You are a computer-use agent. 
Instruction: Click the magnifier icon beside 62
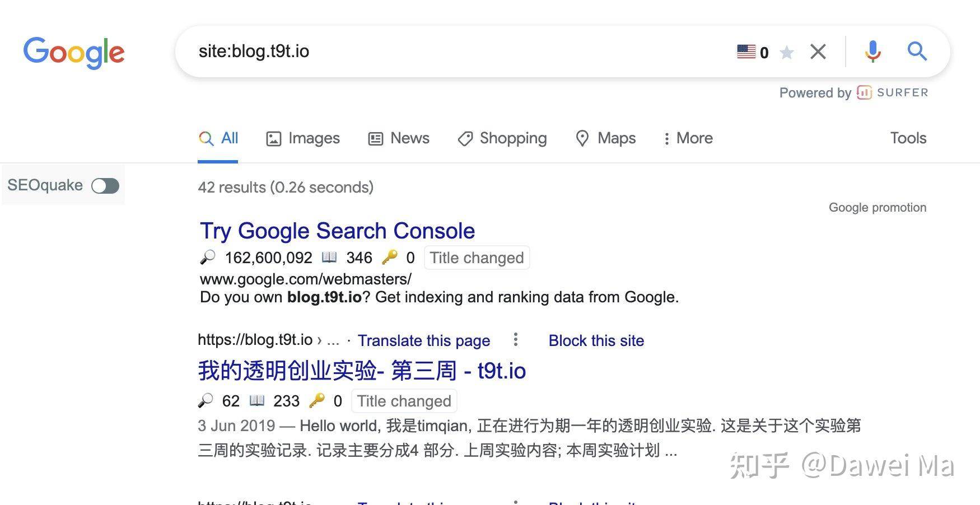pos(206,400)
